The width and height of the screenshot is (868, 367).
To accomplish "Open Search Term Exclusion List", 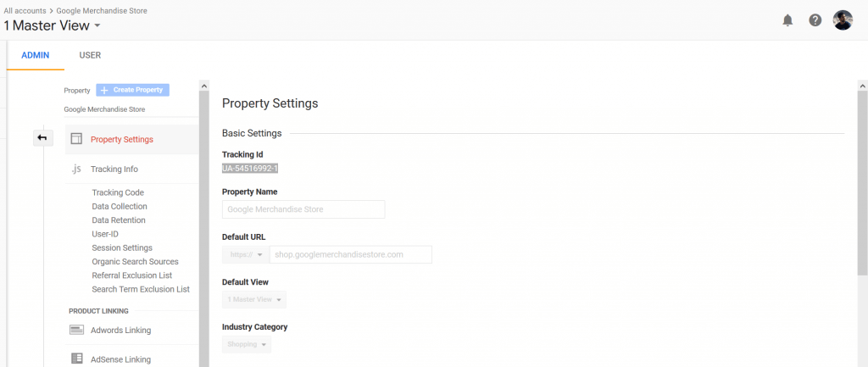I will [x=141, y=289].
